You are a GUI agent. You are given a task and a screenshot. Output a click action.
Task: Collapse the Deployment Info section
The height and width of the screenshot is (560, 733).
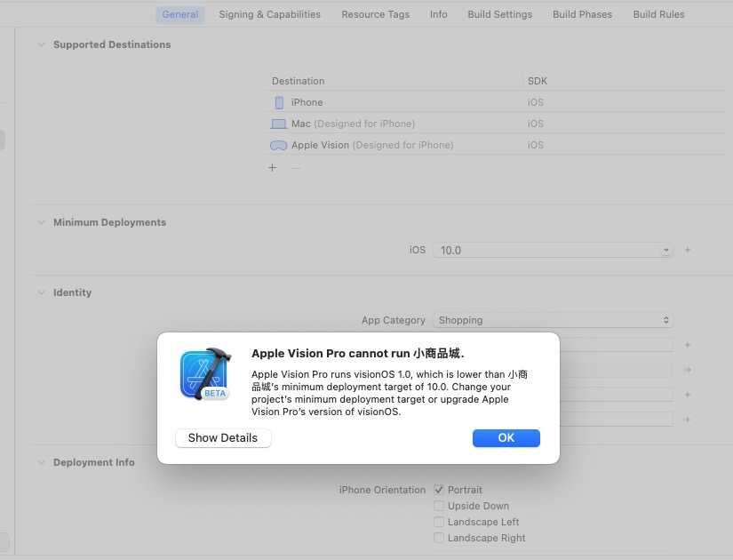42,463
